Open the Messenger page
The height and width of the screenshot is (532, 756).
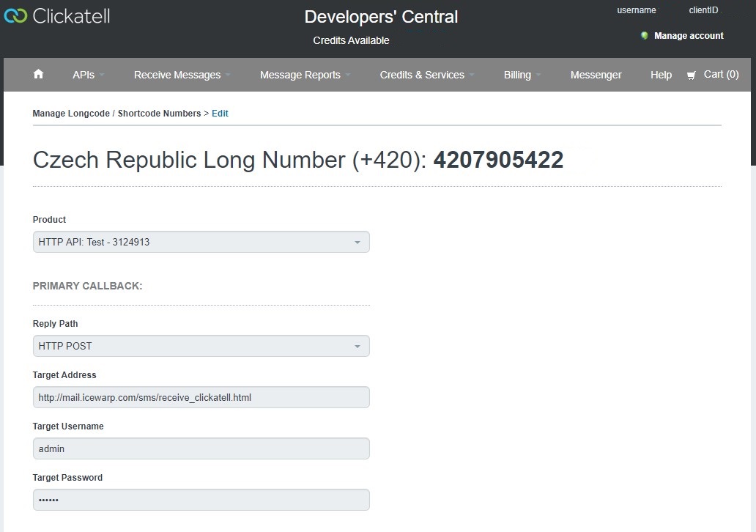[x=596, y=75]
